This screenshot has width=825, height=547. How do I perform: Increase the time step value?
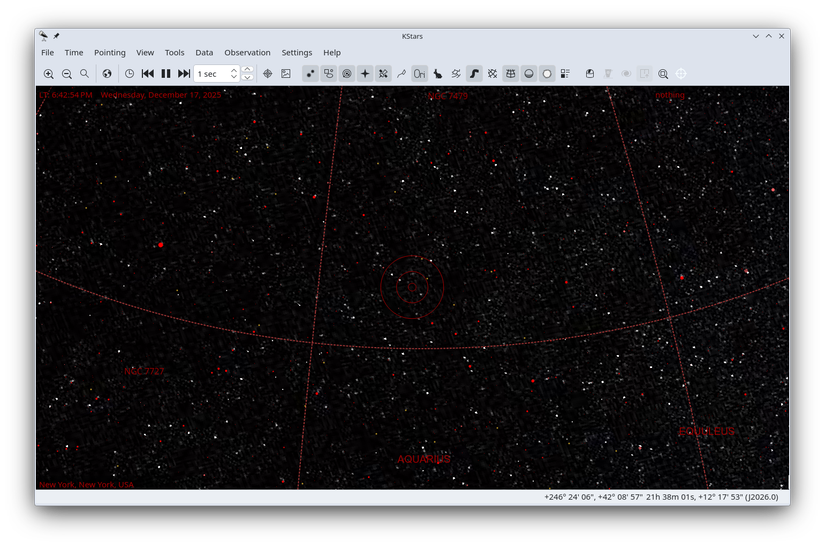tap(248, 69)
